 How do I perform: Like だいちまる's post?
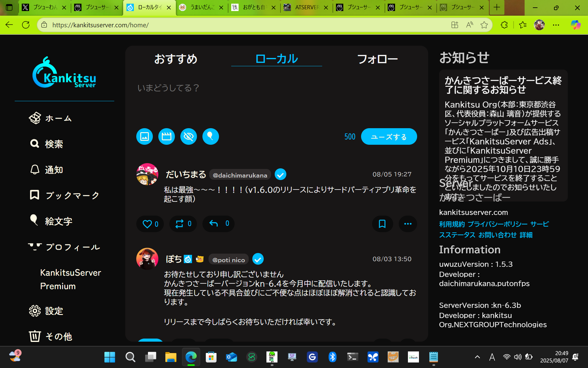pyautogui.click(x=150, y=224)
